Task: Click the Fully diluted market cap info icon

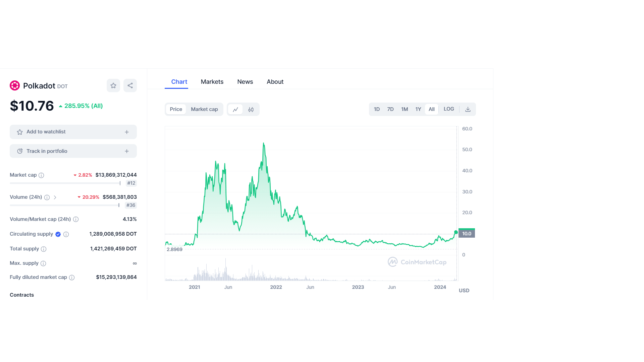Action: click(72, 278)
